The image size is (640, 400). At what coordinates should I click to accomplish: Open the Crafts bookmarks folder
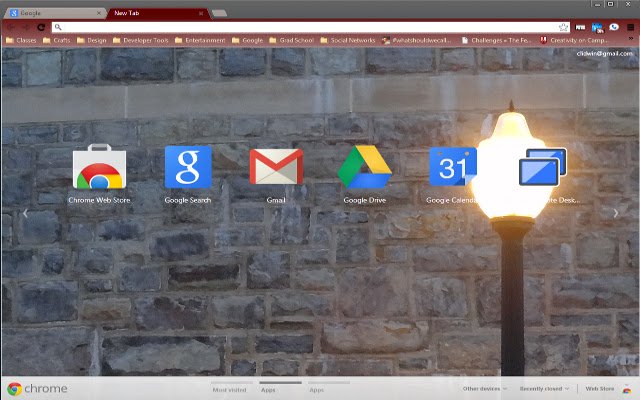57,40
